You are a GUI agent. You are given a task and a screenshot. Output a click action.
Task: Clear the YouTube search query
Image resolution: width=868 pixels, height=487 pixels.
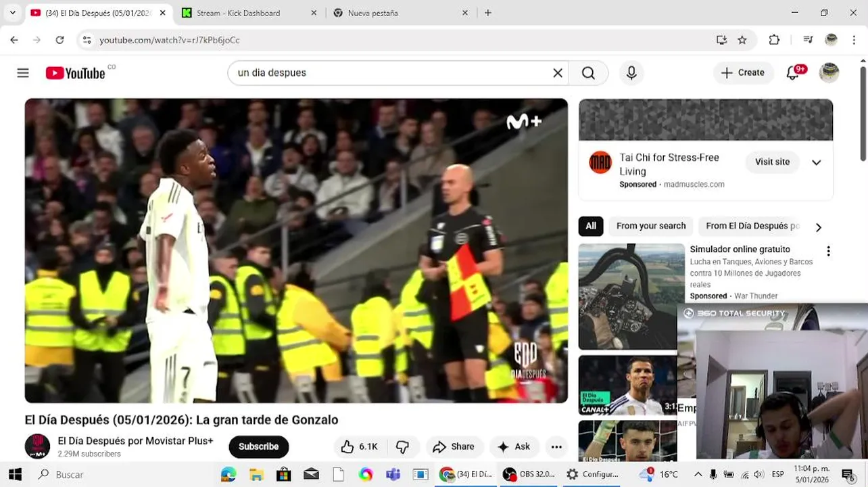coord(558,73)
